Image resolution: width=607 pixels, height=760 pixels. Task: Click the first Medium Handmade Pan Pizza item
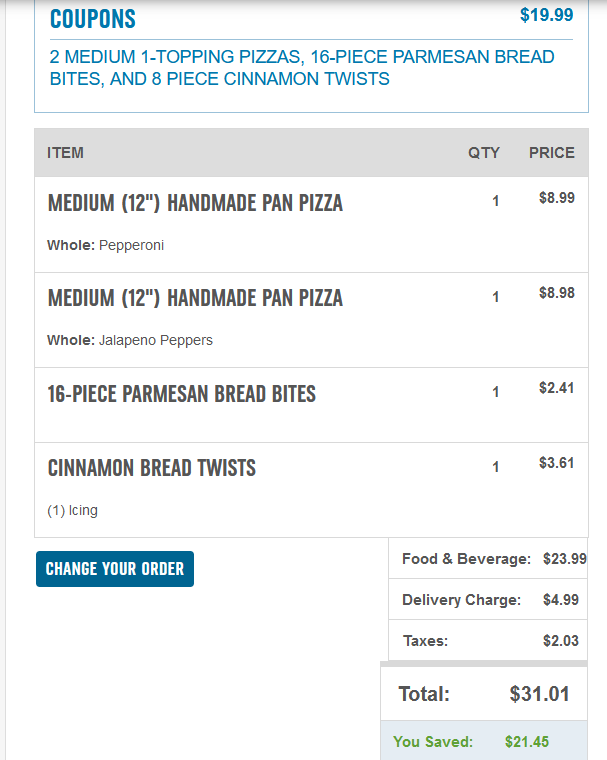coord(195,203)
